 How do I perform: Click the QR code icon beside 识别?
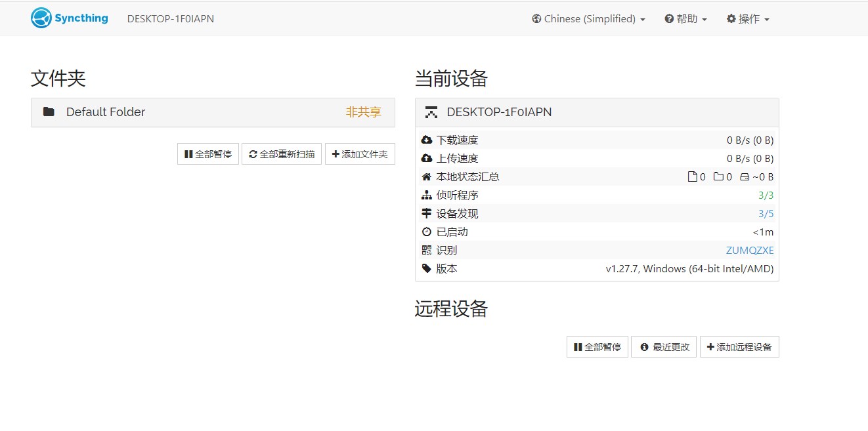coord(427,249)
